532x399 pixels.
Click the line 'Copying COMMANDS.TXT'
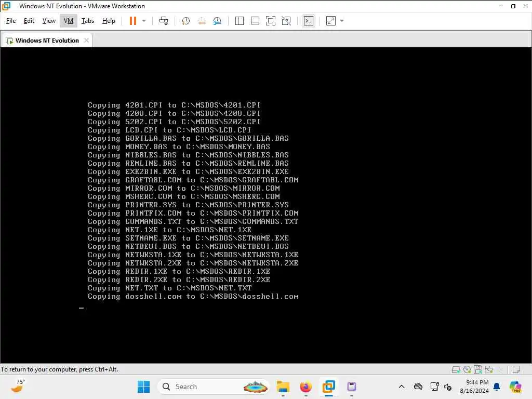click(193, 221)
